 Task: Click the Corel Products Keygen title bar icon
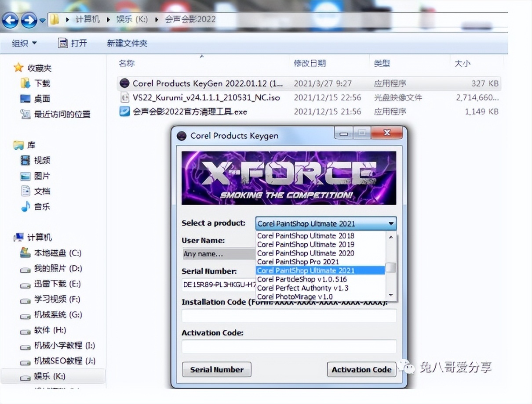point(181,135)
